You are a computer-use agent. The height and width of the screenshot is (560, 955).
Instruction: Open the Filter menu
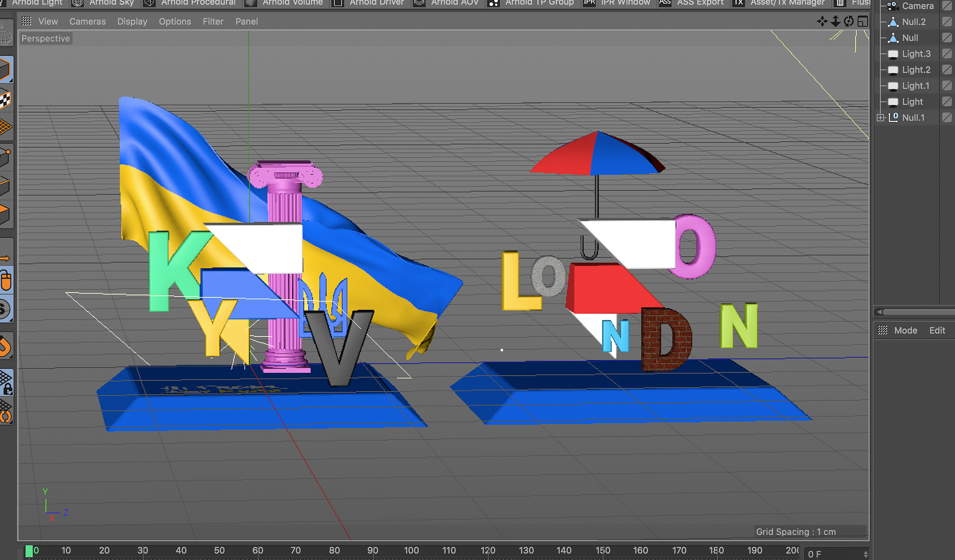(x=213, y=21)
